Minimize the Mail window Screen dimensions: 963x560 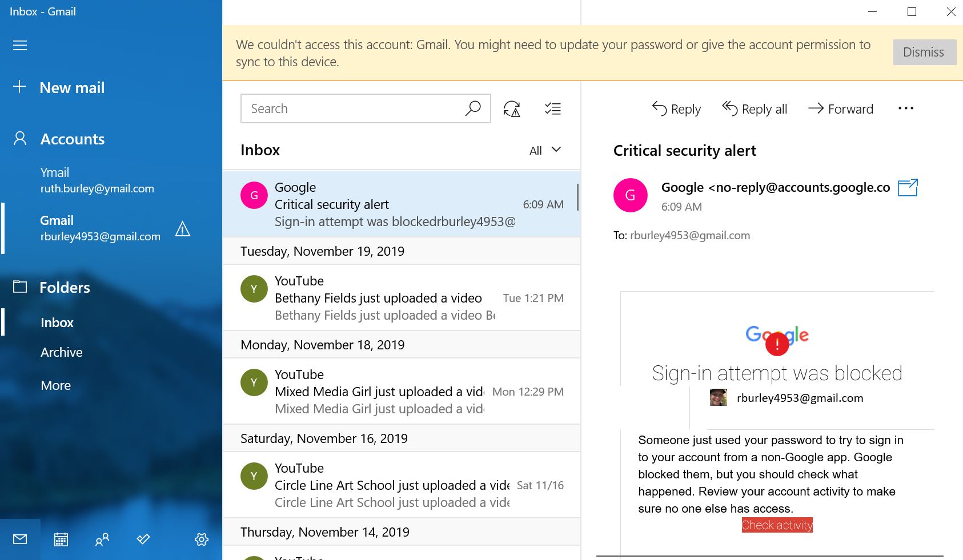[x=872, y=12]
